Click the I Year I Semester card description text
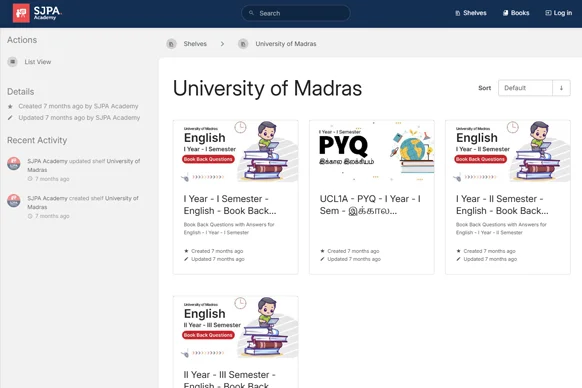The width and height of the screenshot is (582, 388). tap(229, 228)
